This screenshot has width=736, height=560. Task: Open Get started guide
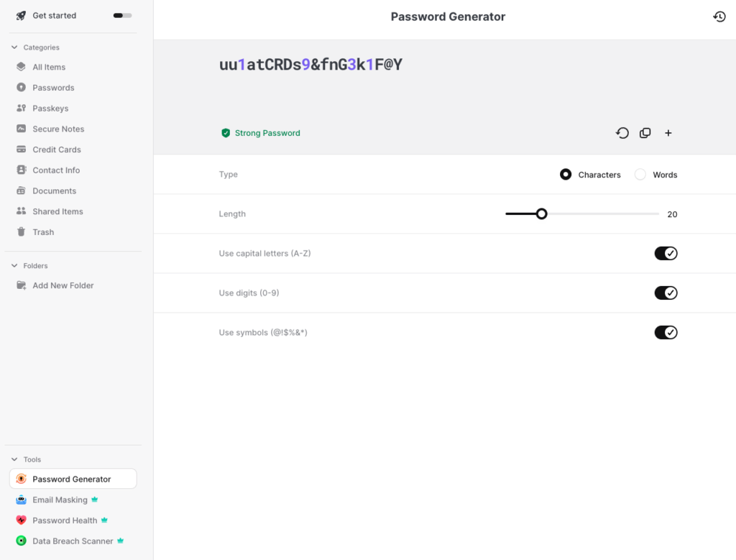click(x=55, y=16)
